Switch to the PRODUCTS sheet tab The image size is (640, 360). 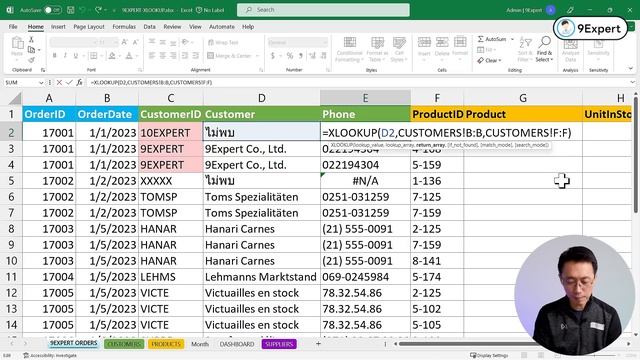166,344
